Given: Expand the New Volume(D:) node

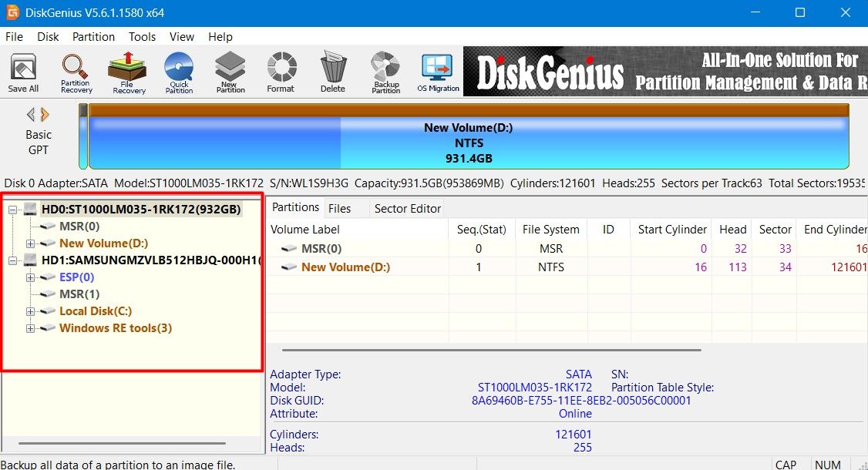Looking at the screenshot, I should 29,243.
